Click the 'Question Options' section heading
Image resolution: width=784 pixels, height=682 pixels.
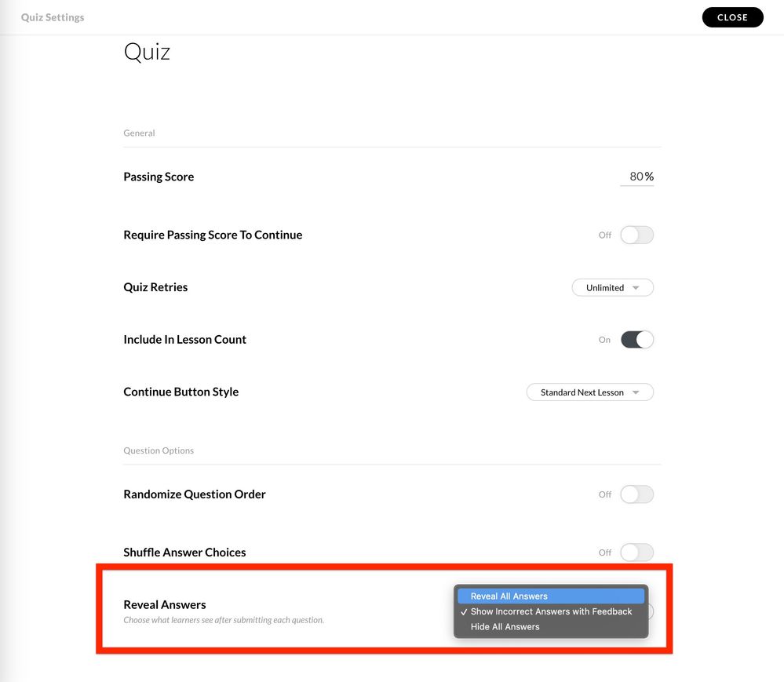(x=159, y=450)
